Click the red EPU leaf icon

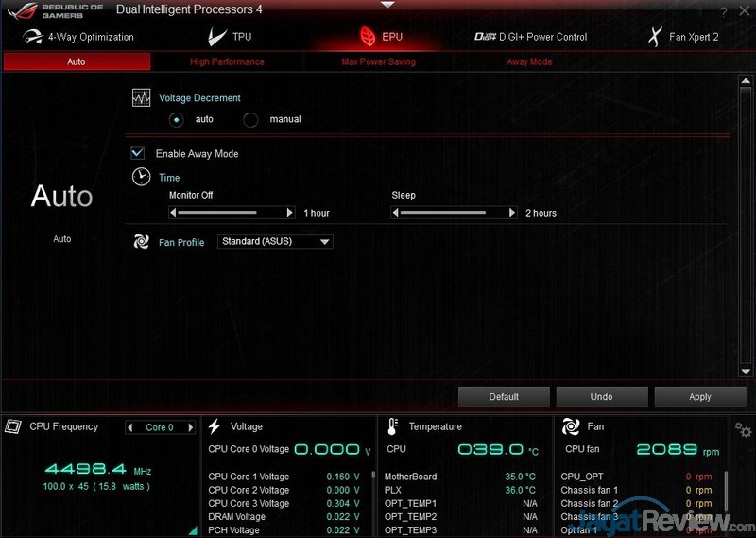click(368, 36)
